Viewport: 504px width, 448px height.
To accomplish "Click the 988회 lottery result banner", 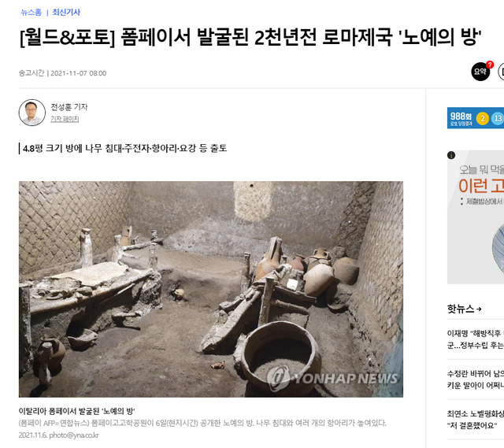I will point(476,118).
